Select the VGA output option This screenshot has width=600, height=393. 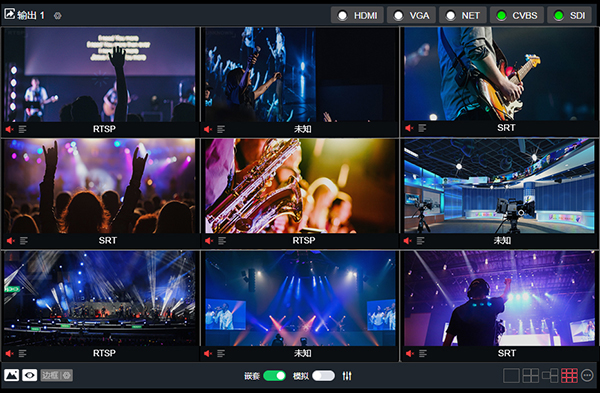click(411, 15)
